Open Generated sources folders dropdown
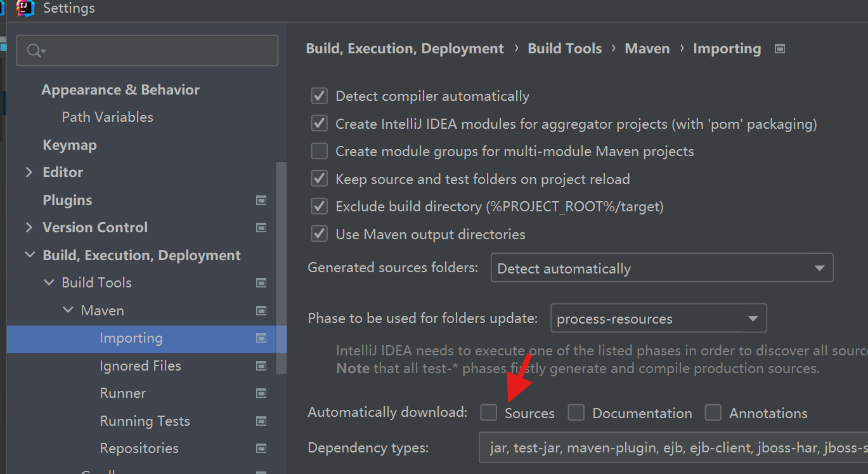Image resolution: width=868 pixels, height=474 pixels. click(x=661, y=268)
